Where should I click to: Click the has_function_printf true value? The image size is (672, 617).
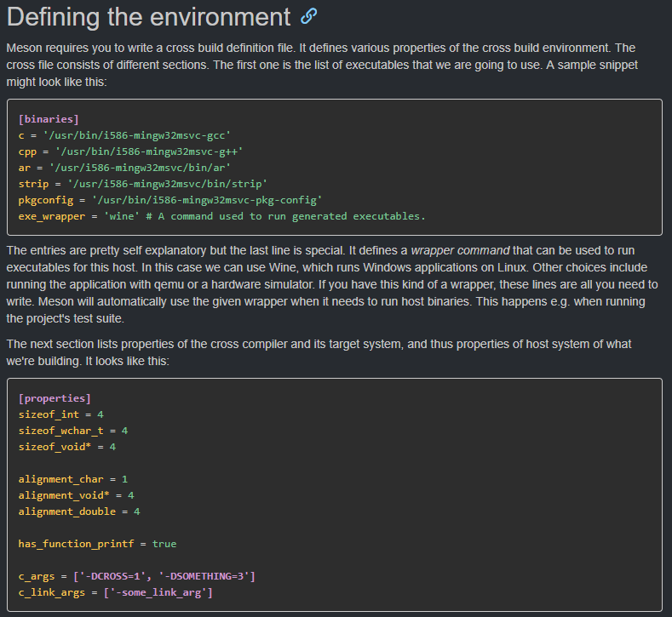click(x=164, y=544)
